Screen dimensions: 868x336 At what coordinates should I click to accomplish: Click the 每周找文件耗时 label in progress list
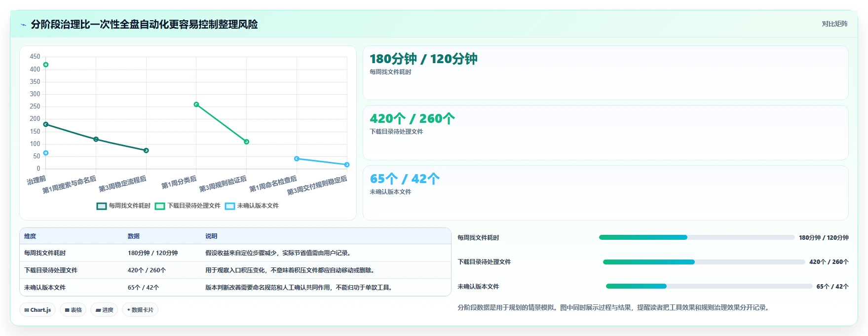click(x=478, y=238)
